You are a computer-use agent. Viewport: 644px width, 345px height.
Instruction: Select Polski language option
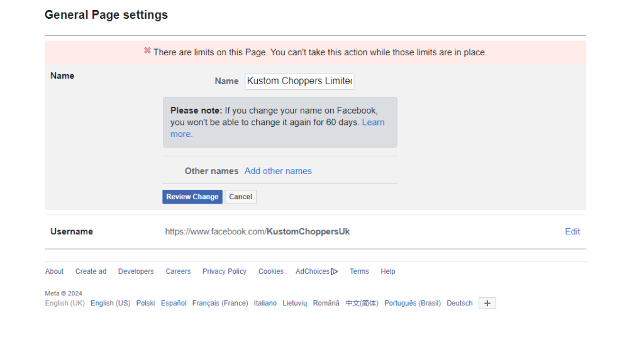[145, 303]
